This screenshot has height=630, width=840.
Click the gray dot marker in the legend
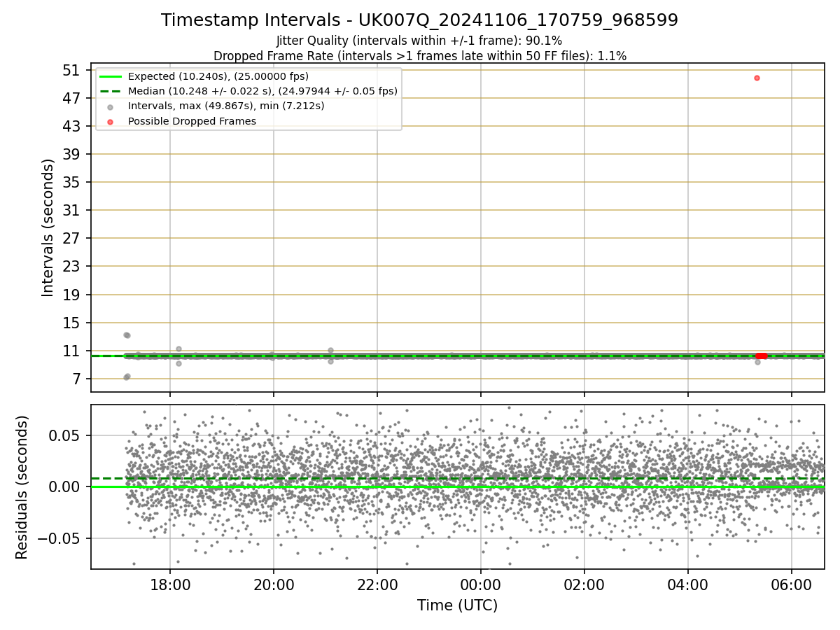pyautogui.click(x=110, y=106)
